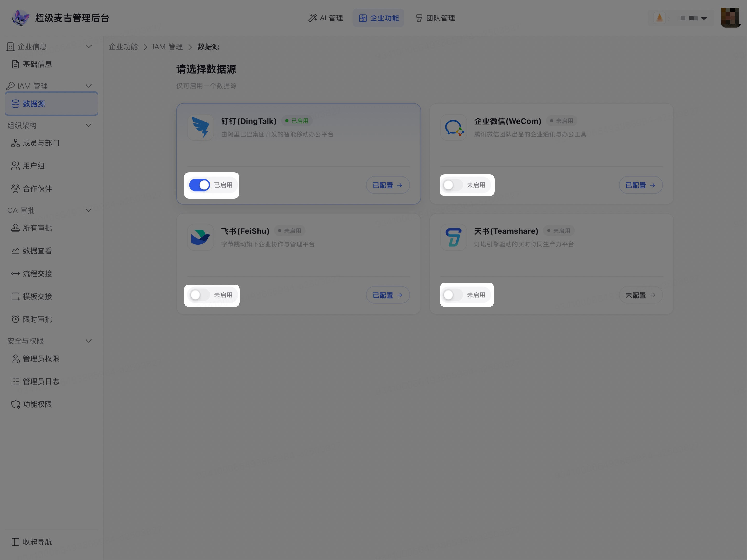Enable the Teamshare data source switch
Viewport: 747px width, 560px height.
point(452,295)
